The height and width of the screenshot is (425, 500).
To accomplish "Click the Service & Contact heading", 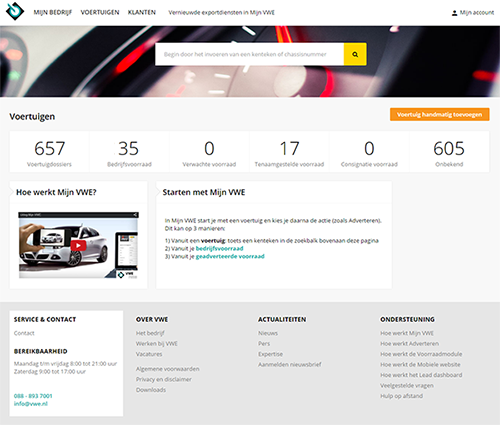I will tap(45, 319).
